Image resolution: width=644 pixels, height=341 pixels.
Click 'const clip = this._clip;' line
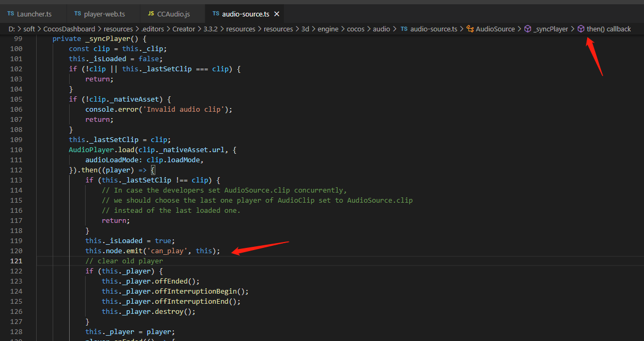point(118,48)
